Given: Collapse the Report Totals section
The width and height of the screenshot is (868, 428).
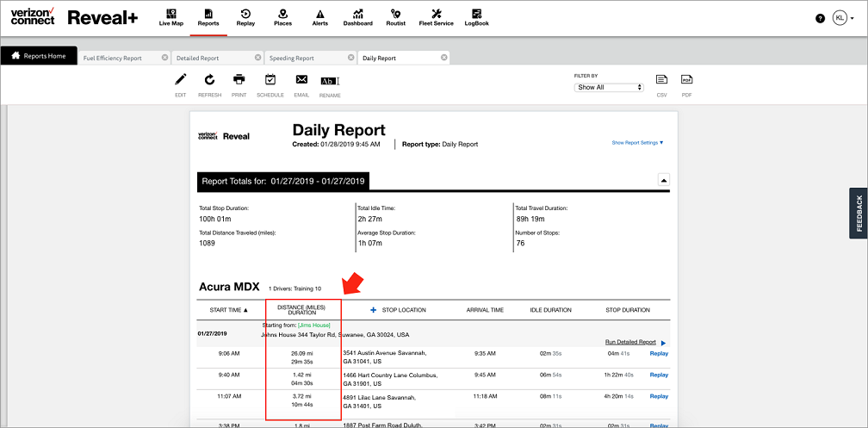Looking at the screenshot, I should click(x=664, y=180).
